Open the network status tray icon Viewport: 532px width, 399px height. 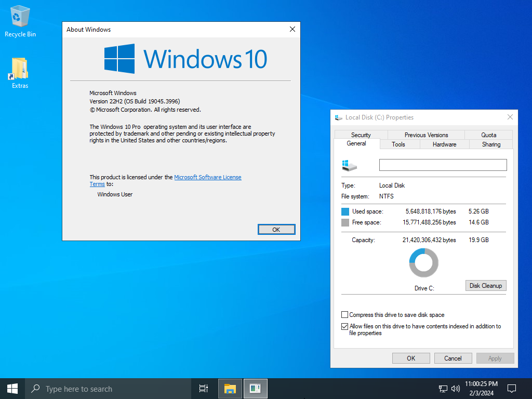pos(443,389)
